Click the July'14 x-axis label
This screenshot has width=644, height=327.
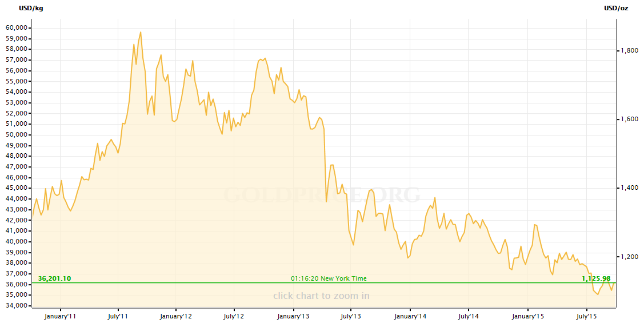click(468, 316)
